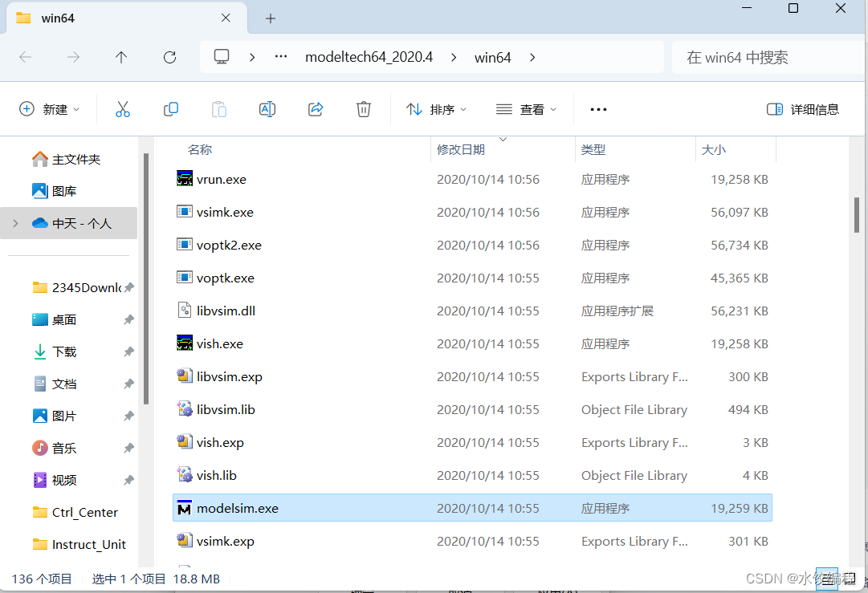Toggle the 详细信息 details pane

pos(803,109)
